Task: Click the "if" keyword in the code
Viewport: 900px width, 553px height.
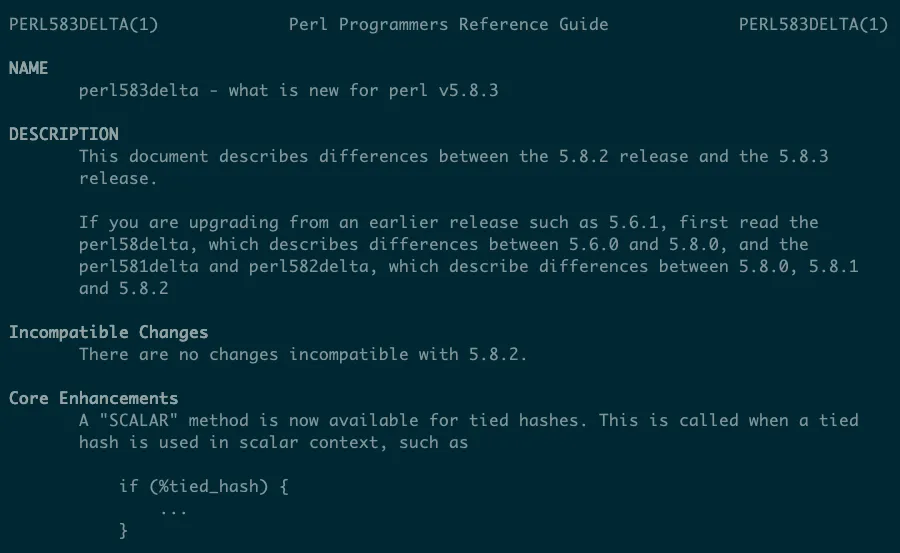Action: coord(128,486)
